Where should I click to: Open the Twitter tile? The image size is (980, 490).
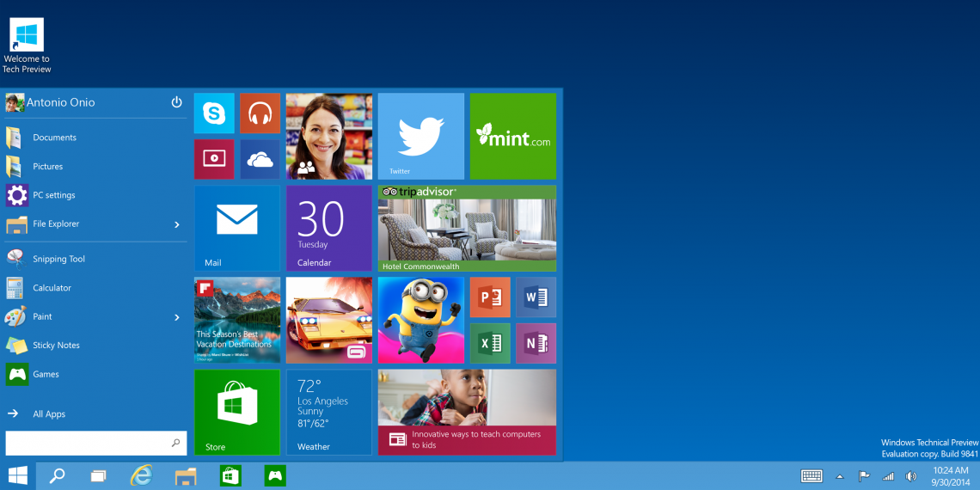[x=421, y=136]
